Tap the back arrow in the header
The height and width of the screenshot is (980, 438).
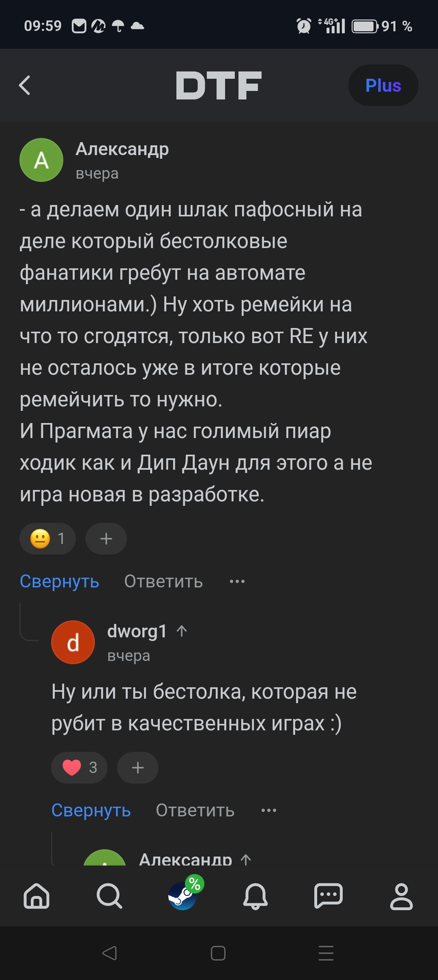(x=25, y=85)
